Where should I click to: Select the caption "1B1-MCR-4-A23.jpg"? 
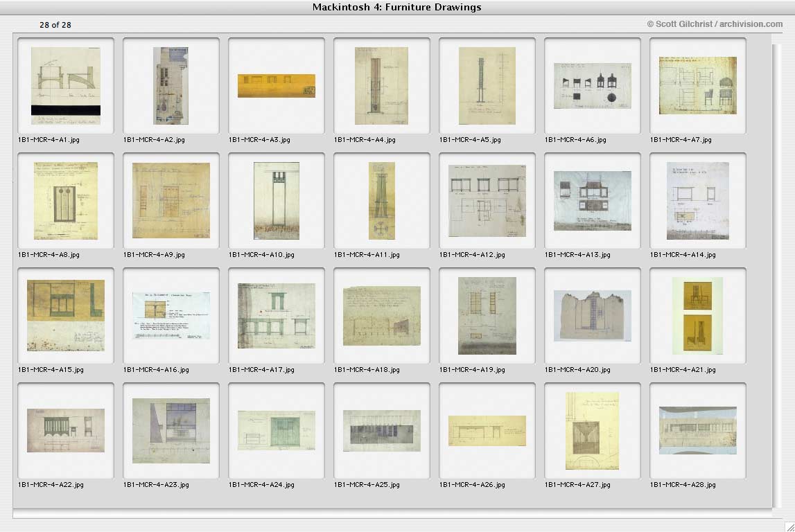pyautogui.click(x=156, y=485)
